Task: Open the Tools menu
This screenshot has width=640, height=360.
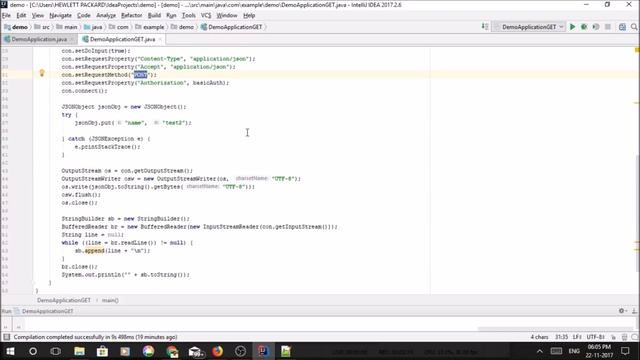Action: click(x=188, y=15)
